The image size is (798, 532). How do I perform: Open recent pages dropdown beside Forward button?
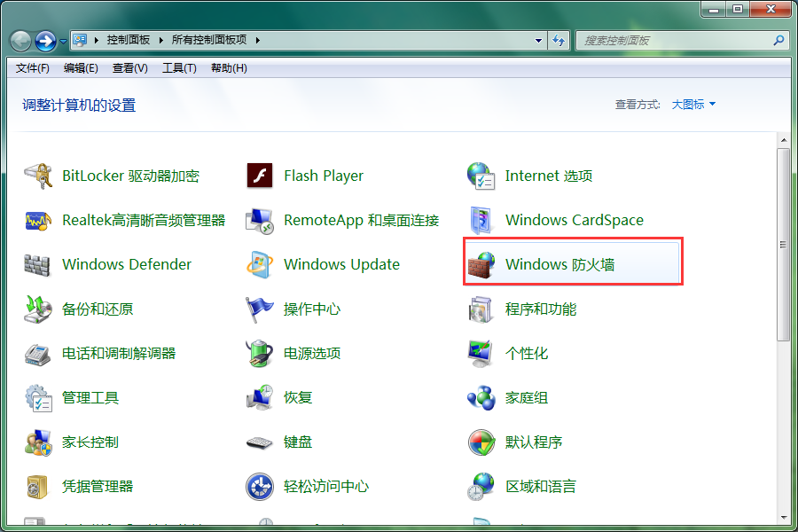(x=63, y=42)
